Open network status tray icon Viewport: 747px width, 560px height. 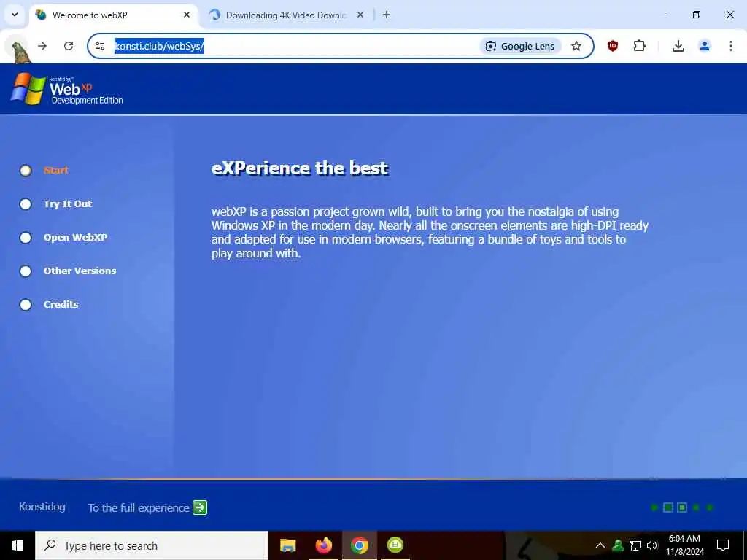pos(635,545)
